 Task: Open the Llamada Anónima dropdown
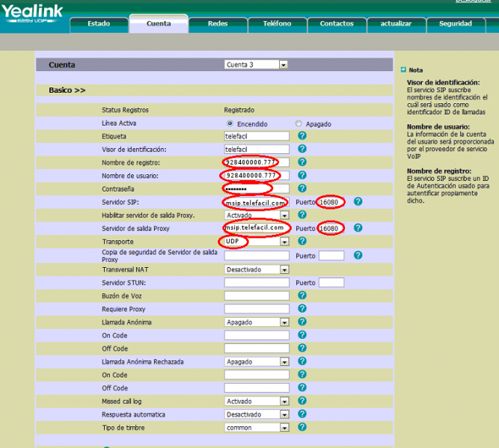pos(256,322)
